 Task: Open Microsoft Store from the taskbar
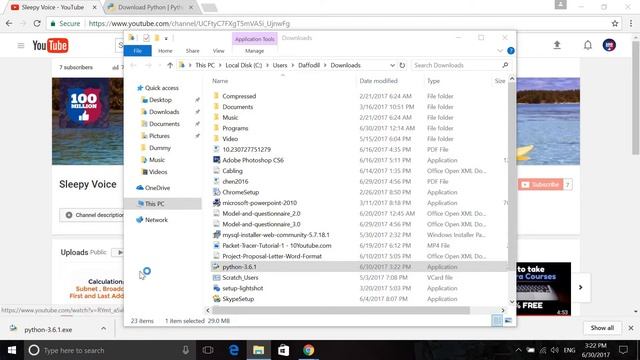(283, 350)
